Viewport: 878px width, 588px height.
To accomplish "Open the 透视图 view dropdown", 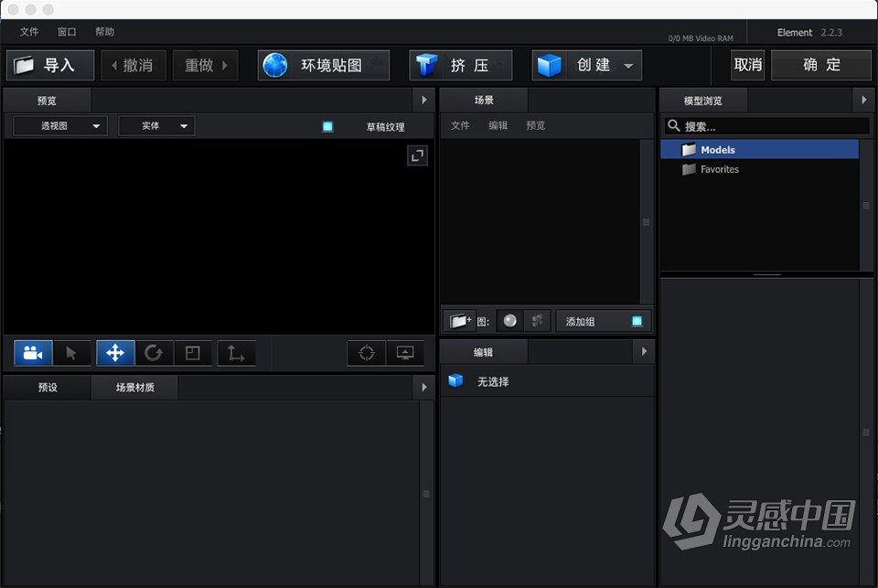I will click(x=60, y=126).
